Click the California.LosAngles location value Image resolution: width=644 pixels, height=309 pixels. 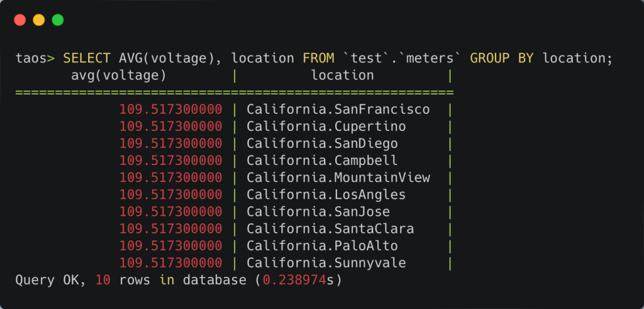326,194
